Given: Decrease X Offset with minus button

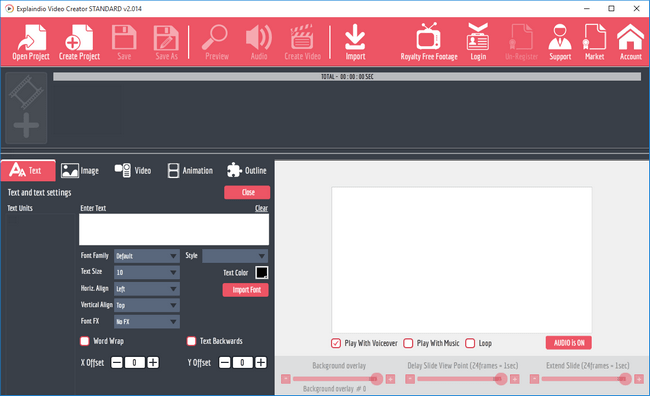Looking at the screenshot, I should click(116, 362).
